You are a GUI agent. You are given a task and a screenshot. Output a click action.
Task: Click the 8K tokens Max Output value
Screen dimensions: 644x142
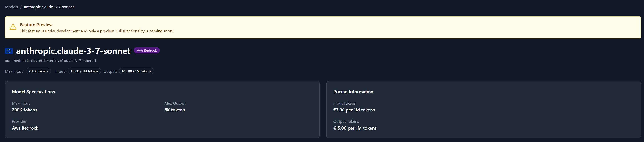(x=174, y=110)
